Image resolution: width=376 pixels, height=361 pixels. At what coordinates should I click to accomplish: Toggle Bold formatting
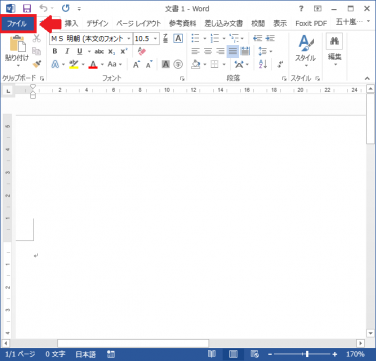click(x=55, y=51)
